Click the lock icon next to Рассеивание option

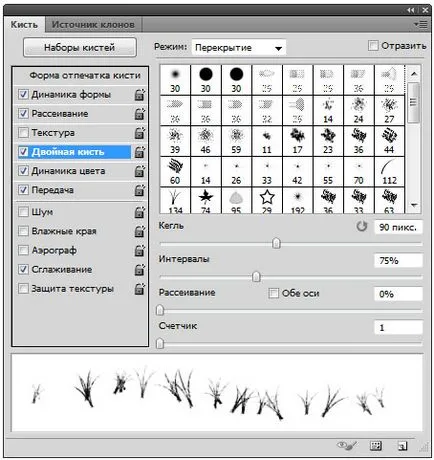(140, 114)
